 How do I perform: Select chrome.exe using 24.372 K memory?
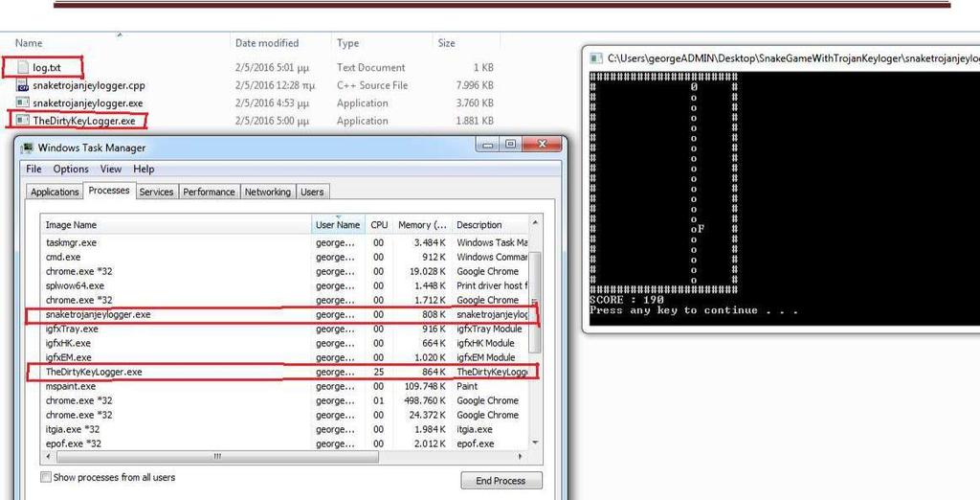[284, 415]
